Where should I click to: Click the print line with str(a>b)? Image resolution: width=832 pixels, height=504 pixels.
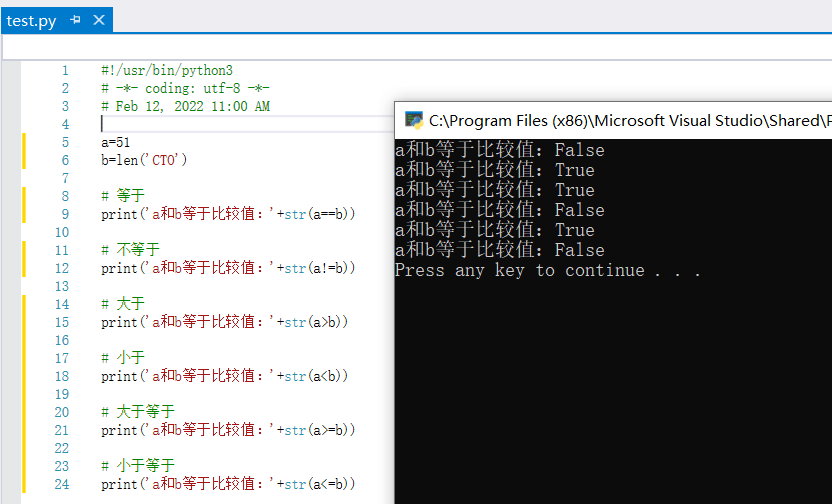click(224, 322)
